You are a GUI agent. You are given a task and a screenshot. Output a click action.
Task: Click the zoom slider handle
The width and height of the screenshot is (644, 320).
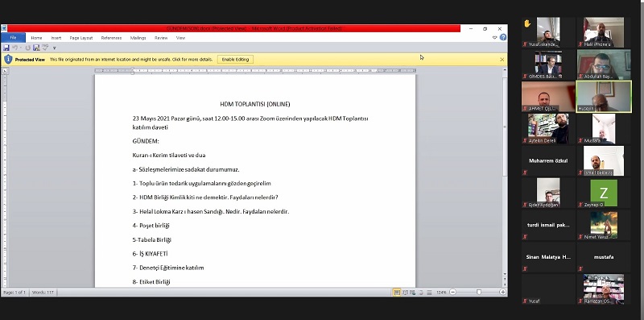click(x=479, y=292)
